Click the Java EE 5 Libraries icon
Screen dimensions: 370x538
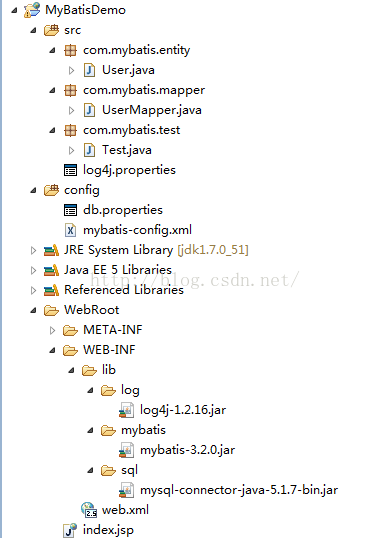[x=51, y=270]
